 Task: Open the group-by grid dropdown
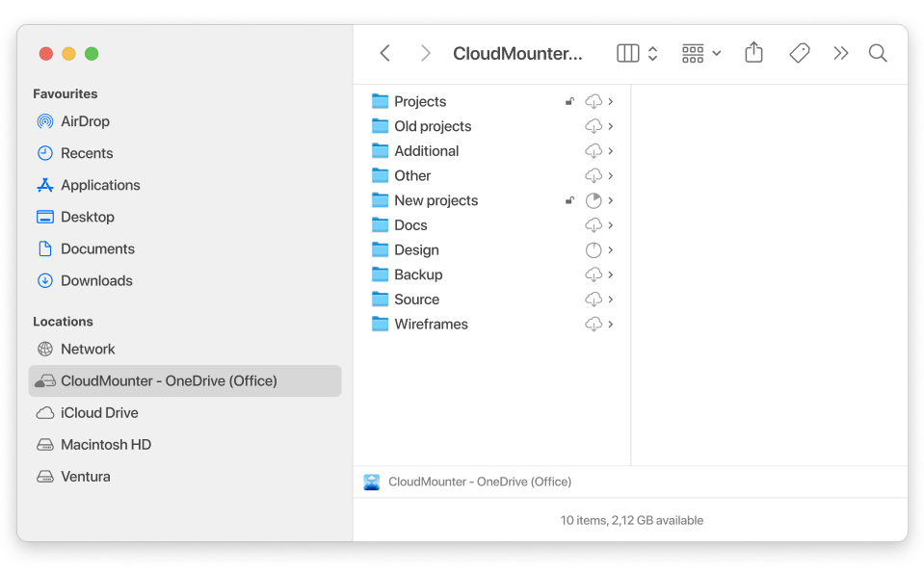click(701, 53)
